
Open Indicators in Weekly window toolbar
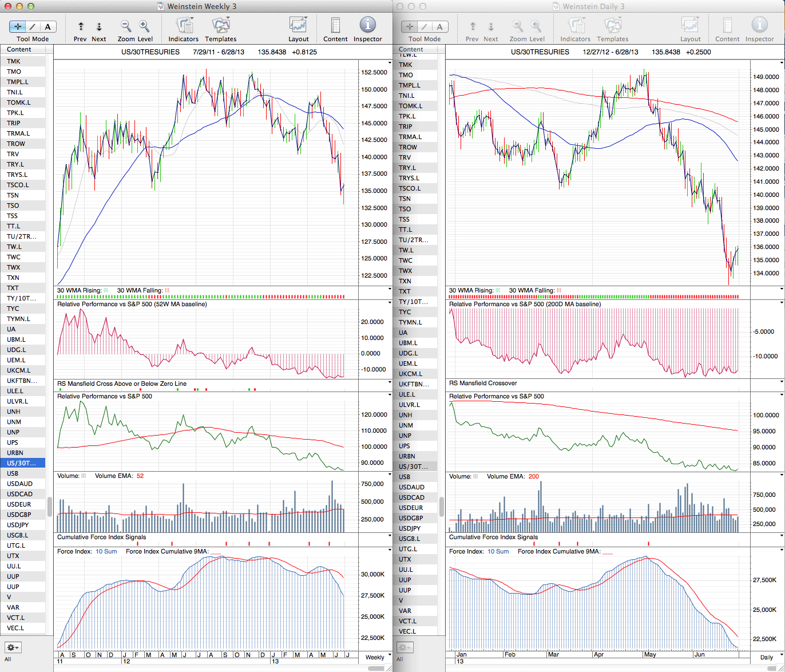[x=184, y=26]
